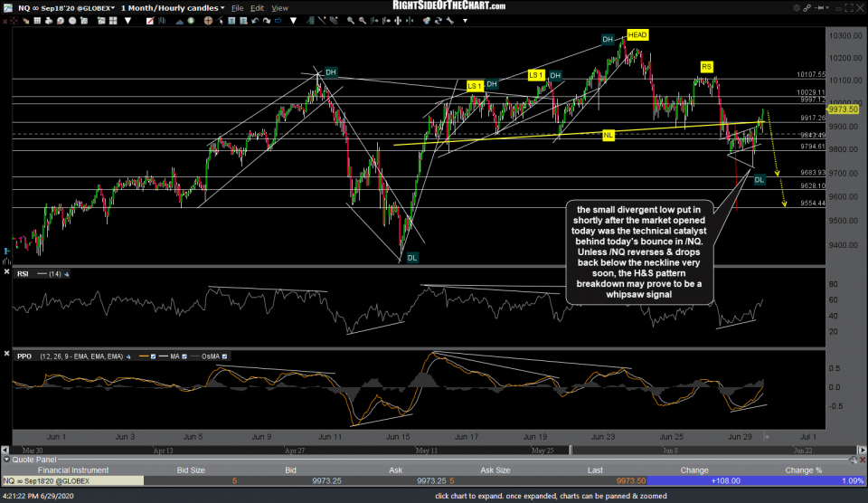This screenshot has width=868, height=503.
Task: Select the round crosshair target tool
Action: [208, 21]
